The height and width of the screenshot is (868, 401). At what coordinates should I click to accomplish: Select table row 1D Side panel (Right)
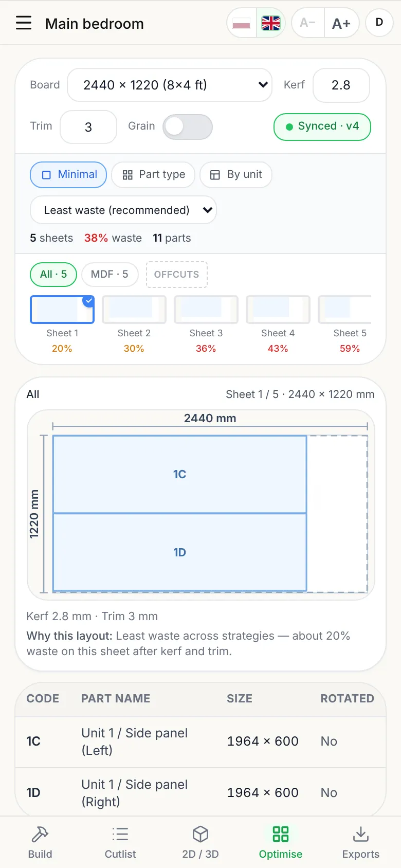(x=200, y=792)
